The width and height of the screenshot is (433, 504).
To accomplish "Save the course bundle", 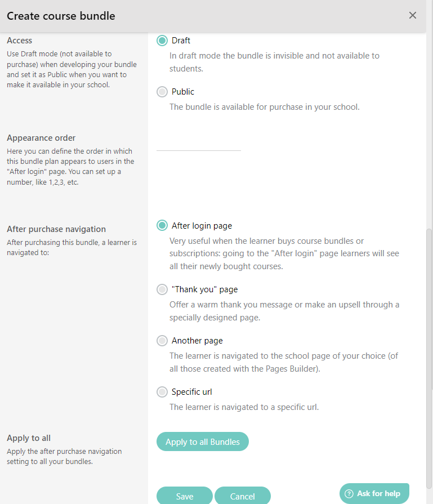I will (x=184, y=496).
